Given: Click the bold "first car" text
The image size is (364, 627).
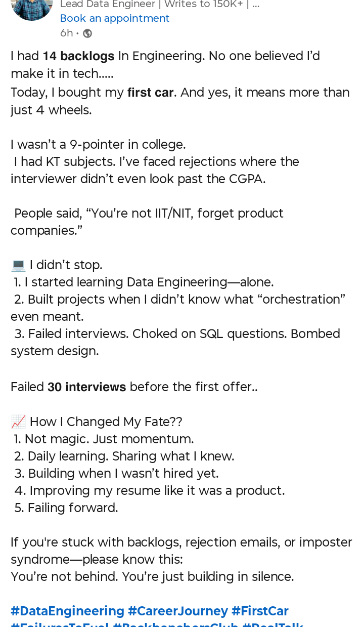Looking at the screenshot, I should (x=151, y=93).
